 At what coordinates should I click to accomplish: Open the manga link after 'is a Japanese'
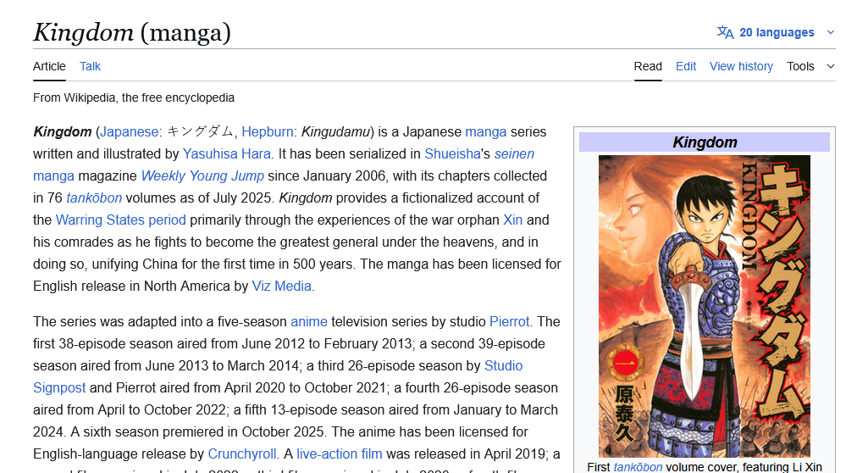(x=485, y=132)
